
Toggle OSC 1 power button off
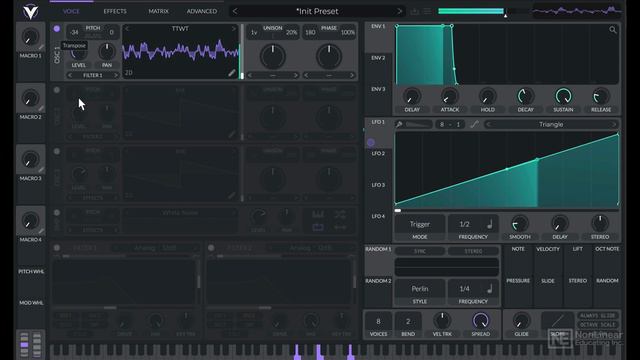pos(57,29)
